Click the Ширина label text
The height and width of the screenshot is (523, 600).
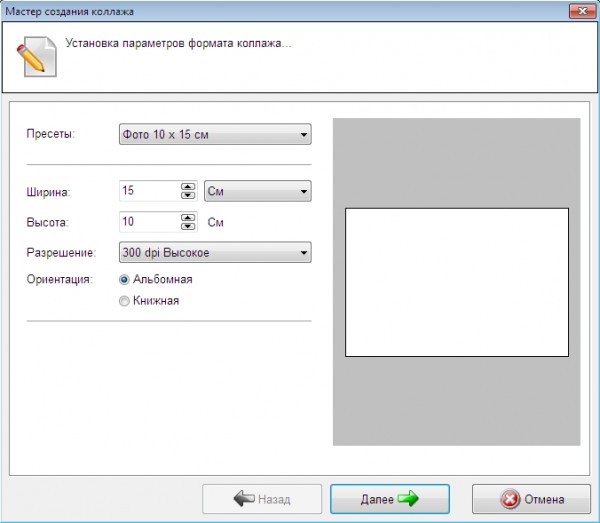pos(48,192)
